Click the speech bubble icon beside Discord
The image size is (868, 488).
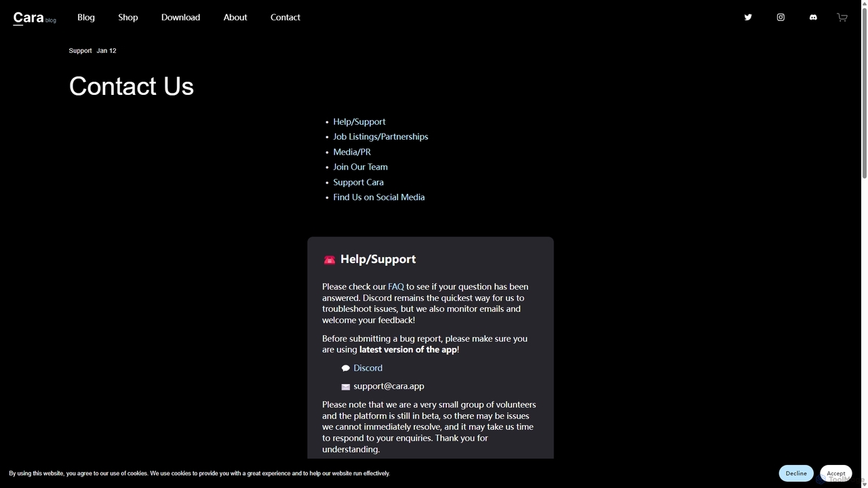pyautogui.click(x=346, y=368)
